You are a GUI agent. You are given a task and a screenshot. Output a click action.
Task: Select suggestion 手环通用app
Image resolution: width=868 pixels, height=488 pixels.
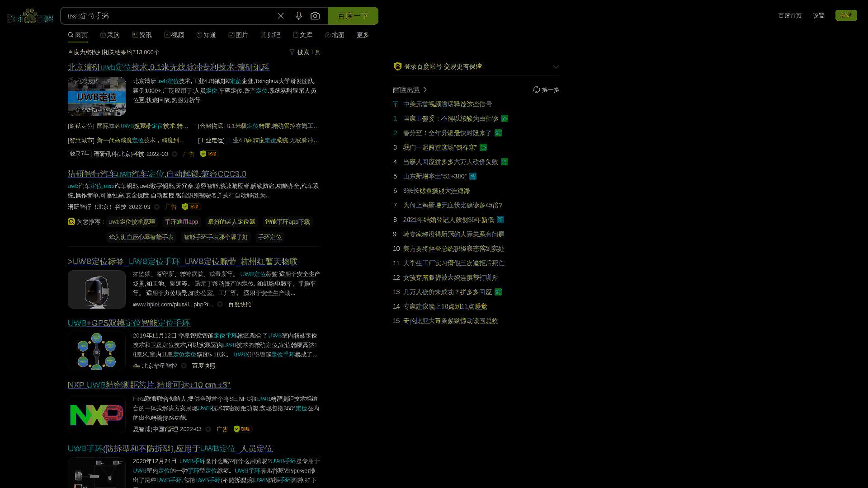[x=181, y=222]
